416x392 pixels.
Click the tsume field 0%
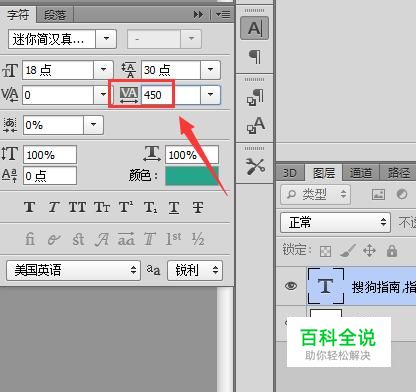tap(53, 125)
